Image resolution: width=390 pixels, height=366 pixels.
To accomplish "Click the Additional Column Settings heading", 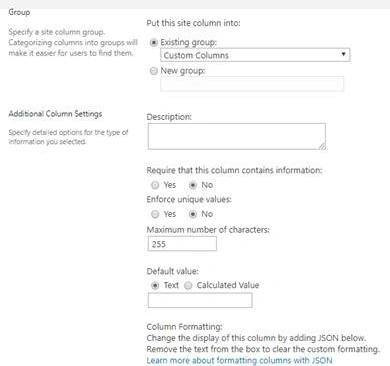I will 55,114.
